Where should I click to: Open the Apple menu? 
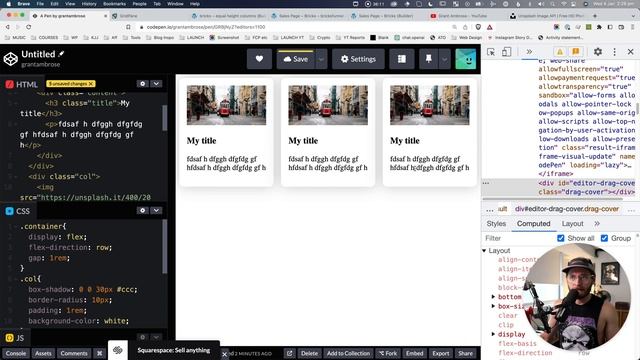pos(8,4)
